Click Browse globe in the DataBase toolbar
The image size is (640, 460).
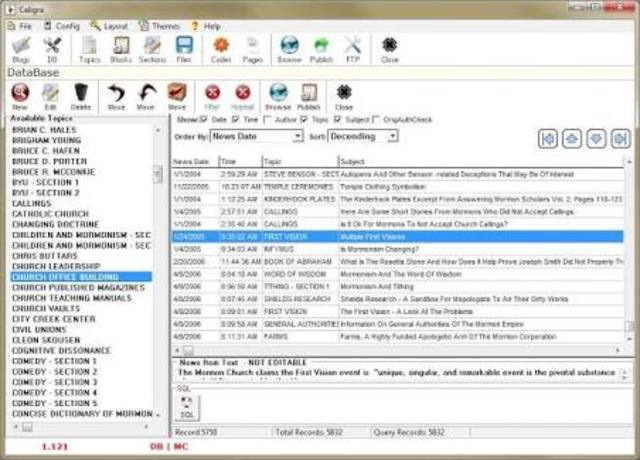[x=278, y=97]
